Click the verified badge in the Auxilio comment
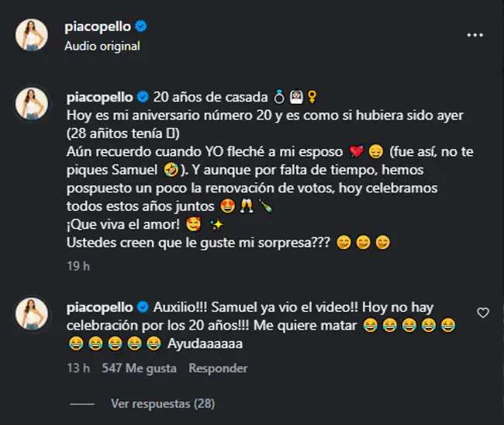The width and height of the screenshot is (504, 425). 143,309
